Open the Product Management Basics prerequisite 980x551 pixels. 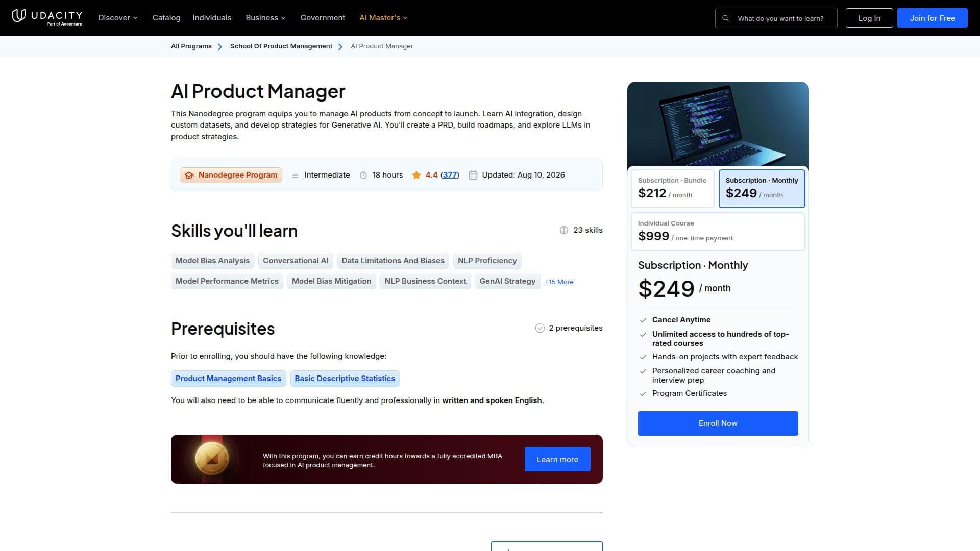pyautogui.click(x=228, y=379)
